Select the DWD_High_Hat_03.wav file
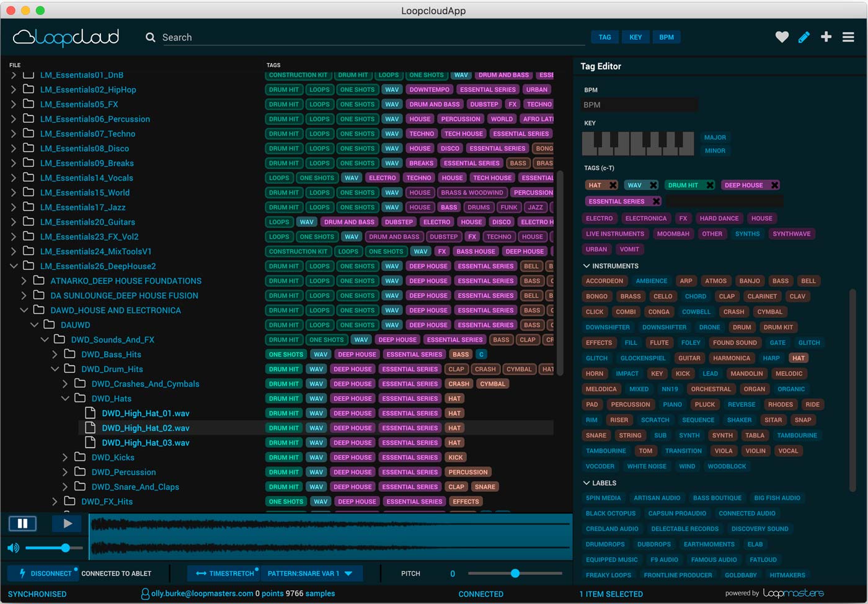 pos(145,443)
